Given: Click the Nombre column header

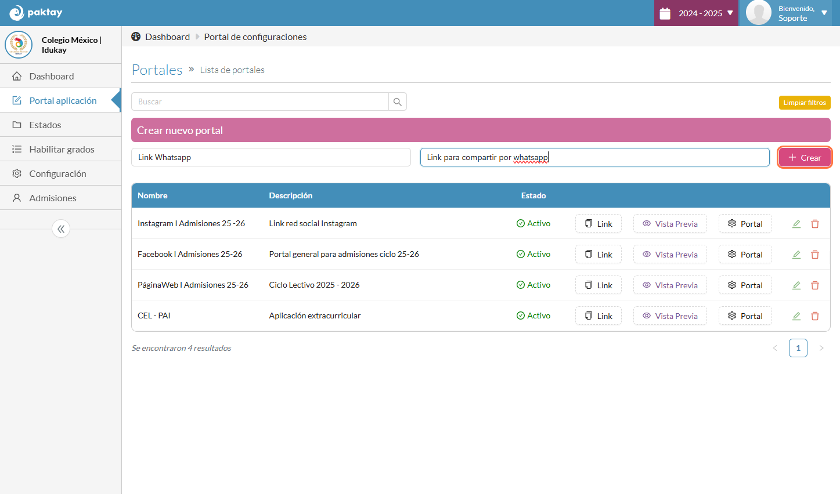Looking at the screenshot, I should pos(153,195).
